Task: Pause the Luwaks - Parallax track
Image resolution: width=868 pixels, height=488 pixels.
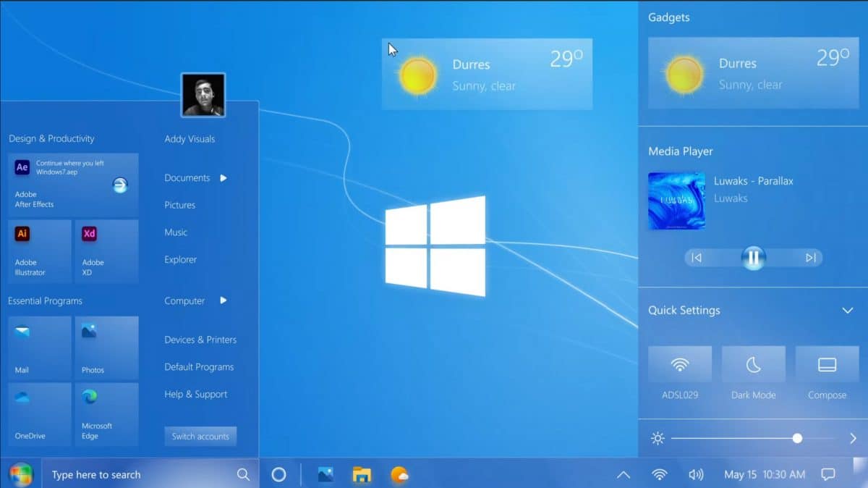Action: 753,257
